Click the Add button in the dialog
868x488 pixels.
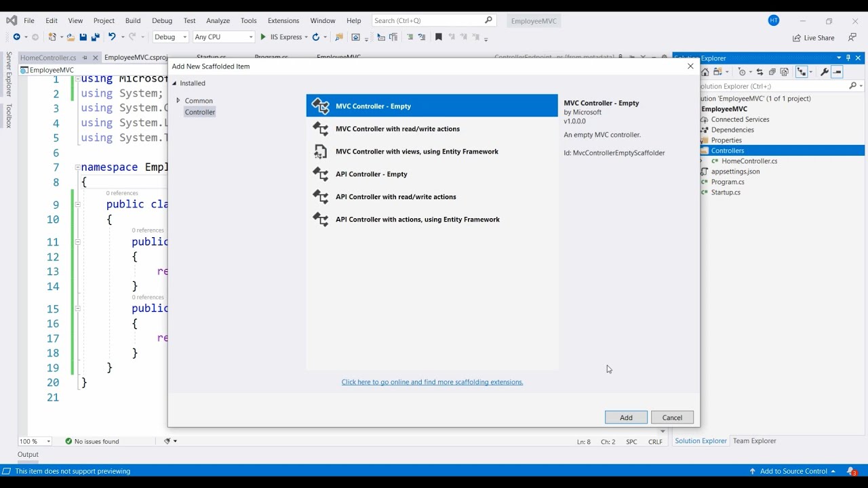pos(626,418)
